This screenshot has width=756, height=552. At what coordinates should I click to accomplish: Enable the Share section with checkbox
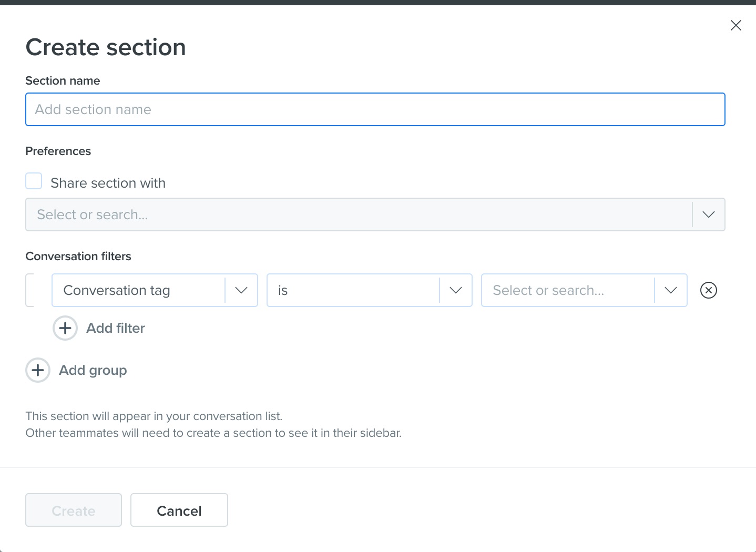coord(34,181)
